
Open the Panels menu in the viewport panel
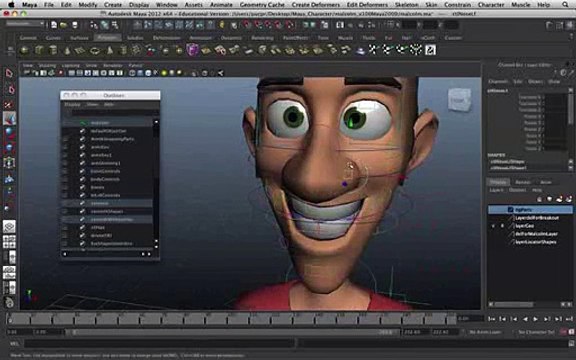pyautogui.click(x=135, y=65)
